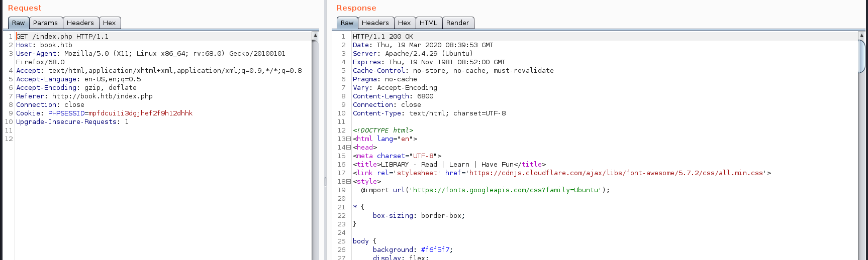Click the split-pane divider handle

[x=325, y=181]
